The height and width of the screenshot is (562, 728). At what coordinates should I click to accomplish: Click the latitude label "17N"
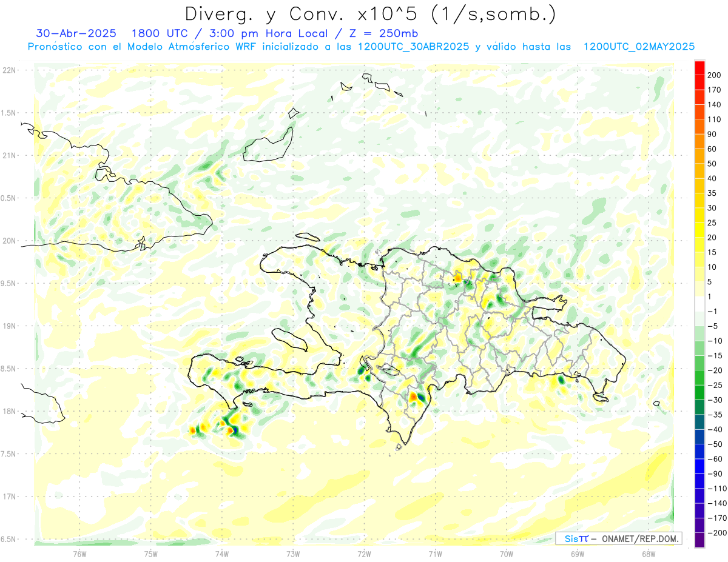click(x=8, y=497)
